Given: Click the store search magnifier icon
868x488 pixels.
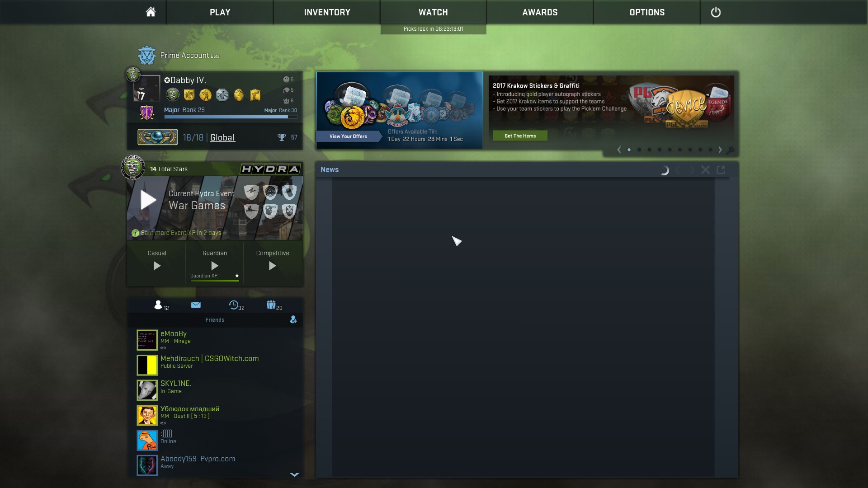Looking at the screenshot, I should pos(730,150).
